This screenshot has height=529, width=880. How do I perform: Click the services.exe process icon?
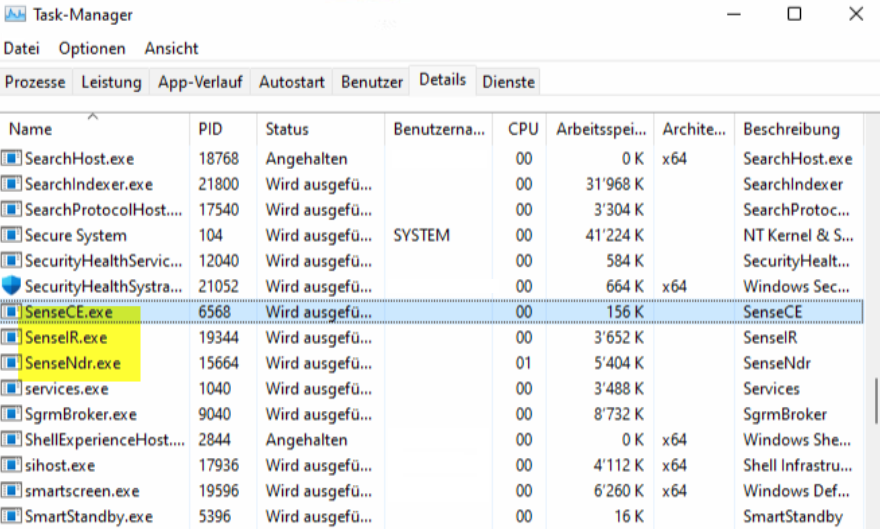click(x=11, y=388)
